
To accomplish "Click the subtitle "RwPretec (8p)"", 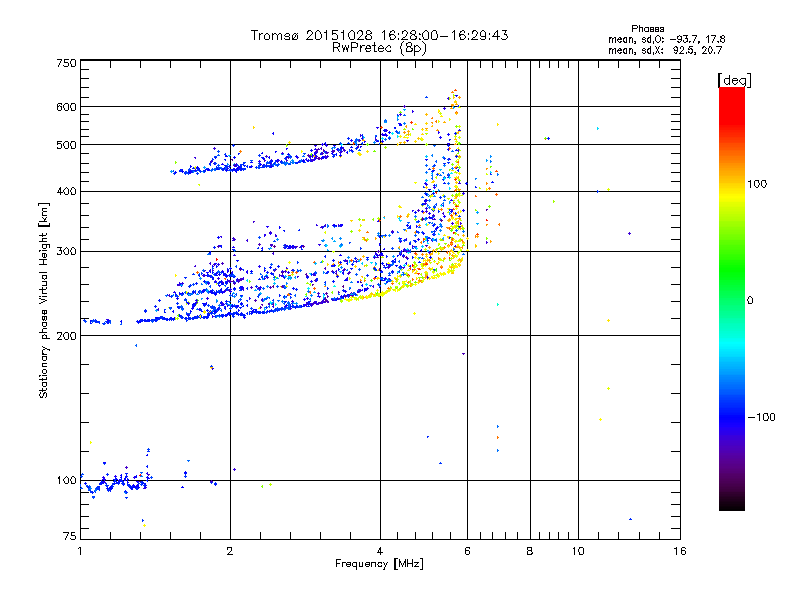I will tap(379, 48).
